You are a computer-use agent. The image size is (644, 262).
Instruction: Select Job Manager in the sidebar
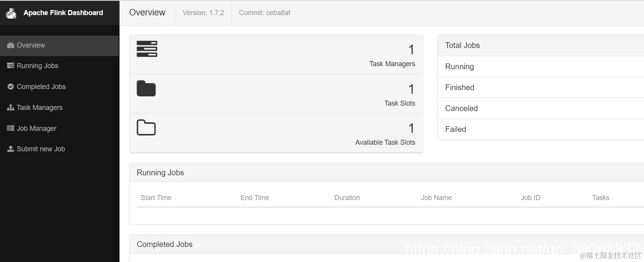click(x=60, y=128)
